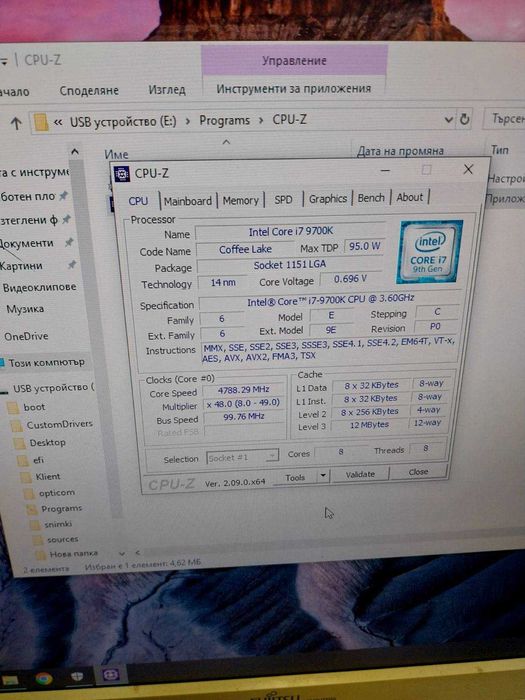Click the efi folder icon
The width and height of the screenshot is (525, 700).
pos(23,460)
